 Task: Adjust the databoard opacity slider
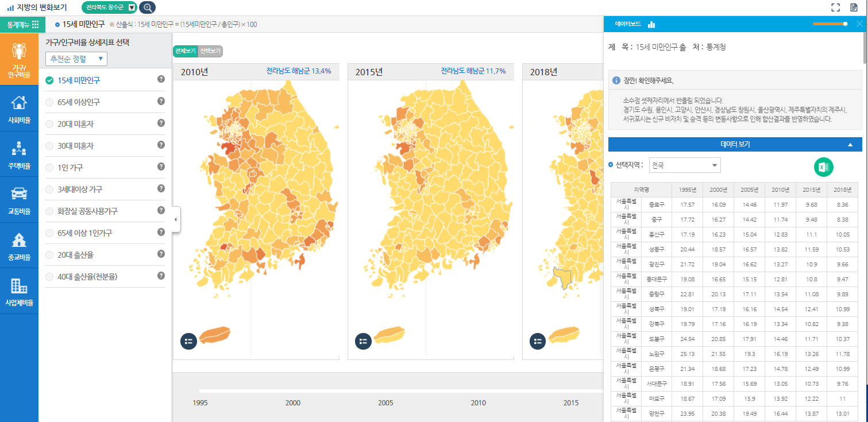(845, 24)
